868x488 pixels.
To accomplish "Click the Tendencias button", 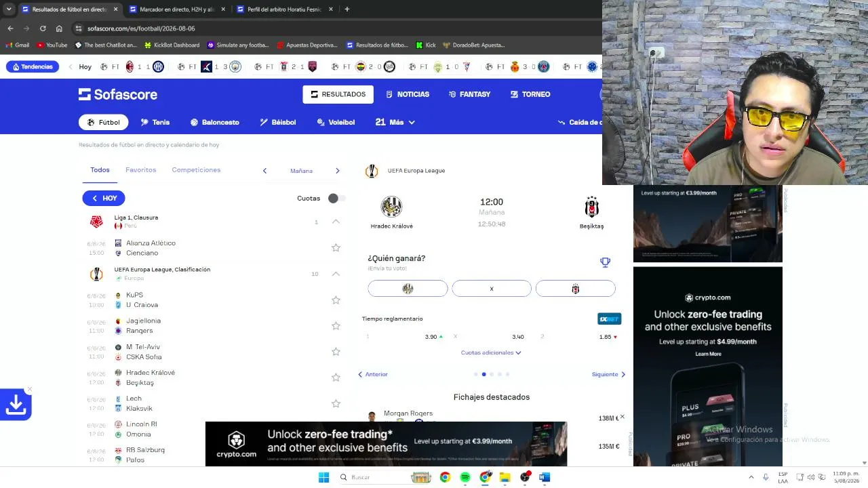I will click(x=33, y=66).
